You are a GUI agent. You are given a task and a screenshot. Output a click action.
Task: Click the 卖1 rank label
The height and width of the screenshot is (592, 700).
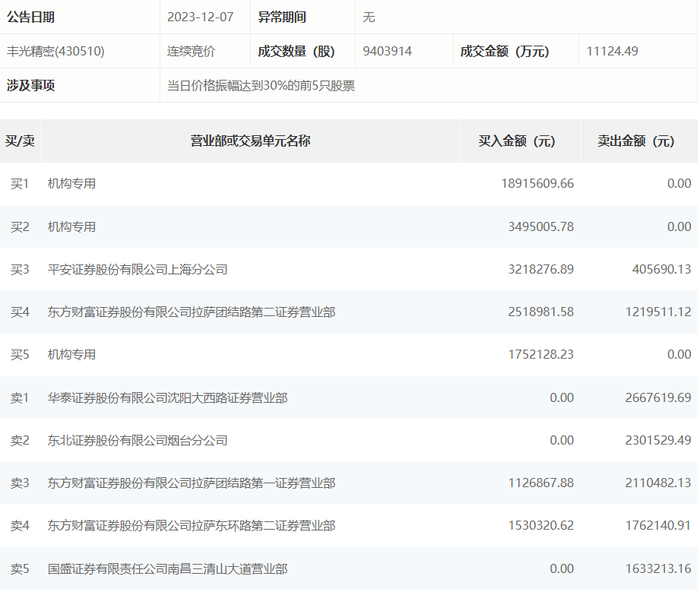pyautogui.click(x=20, y=397)
